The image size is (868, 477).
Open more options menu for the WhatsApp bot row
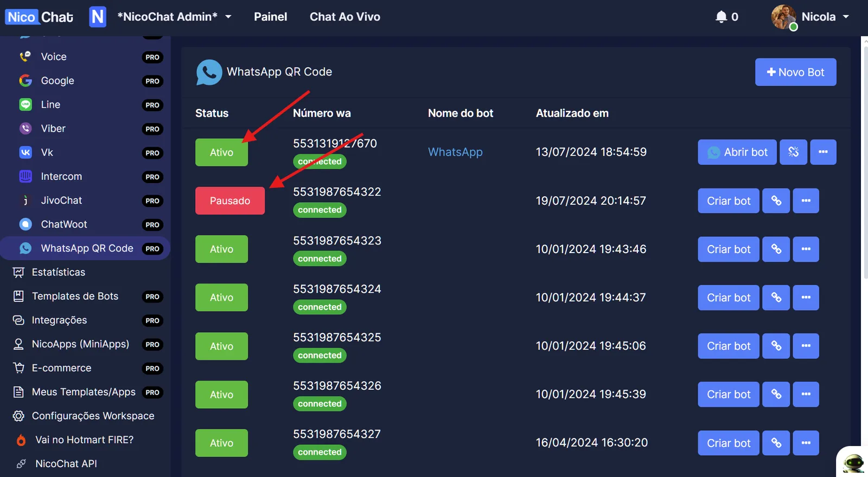point(823,152)
